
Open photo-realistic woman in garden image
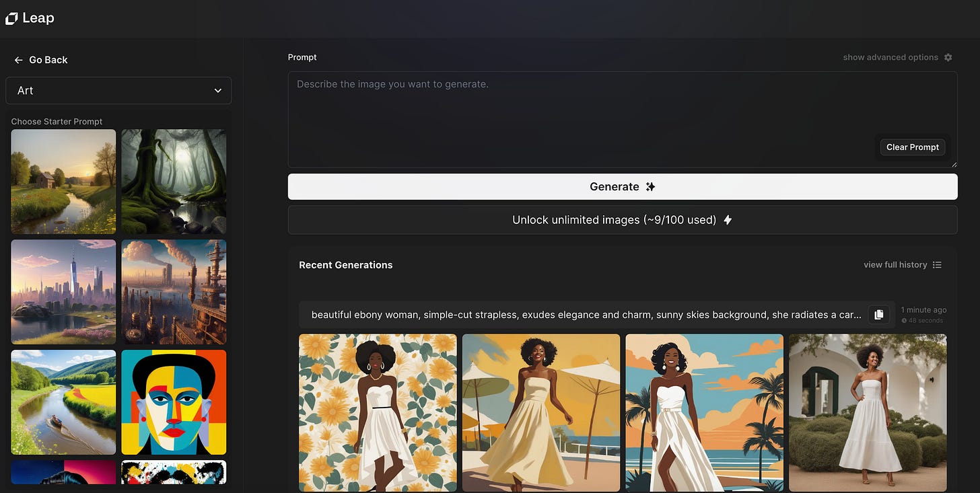868,413
